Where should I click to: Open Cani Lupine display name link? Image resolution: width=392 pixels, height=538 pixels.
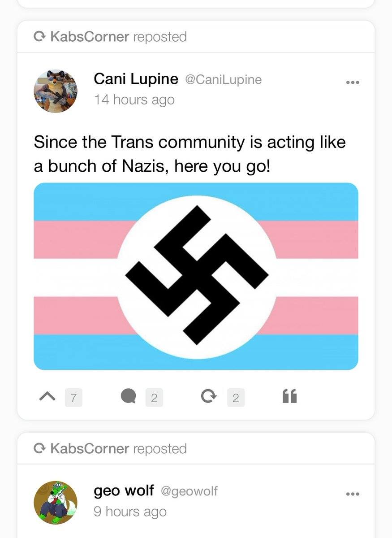(x=136, y=79)
